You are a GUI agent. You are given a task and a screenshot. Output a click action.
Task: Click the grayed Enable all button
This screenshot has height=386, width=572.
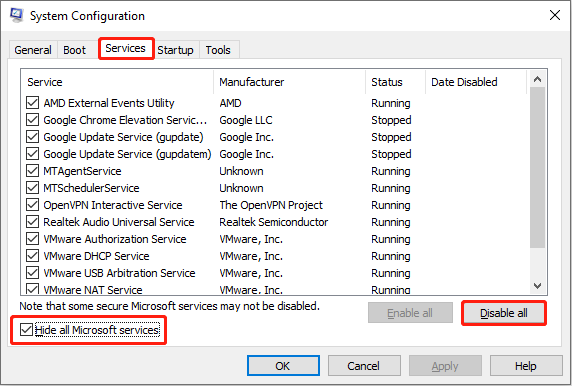click(410, 313)
